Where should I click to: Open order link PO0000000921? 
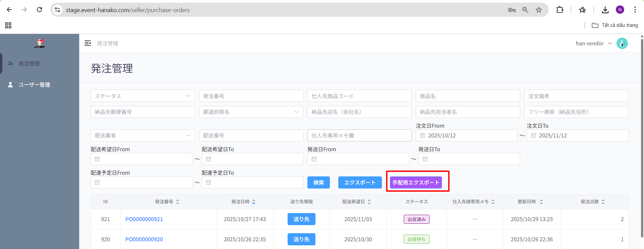click(144, 219)
